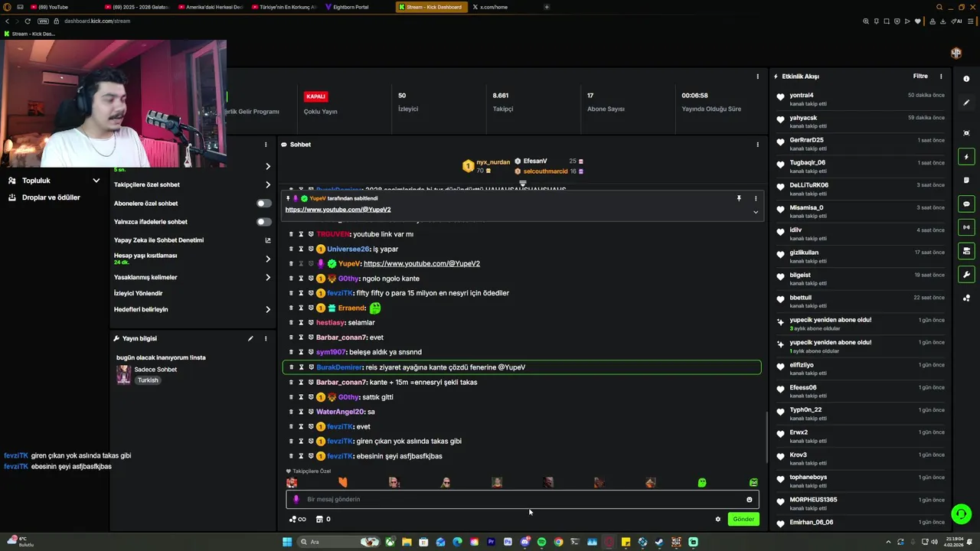Timeout WaterAngel20 with hourglass icon
The height and width of the screenshot is (551, 980).
[x=301, y=412]
